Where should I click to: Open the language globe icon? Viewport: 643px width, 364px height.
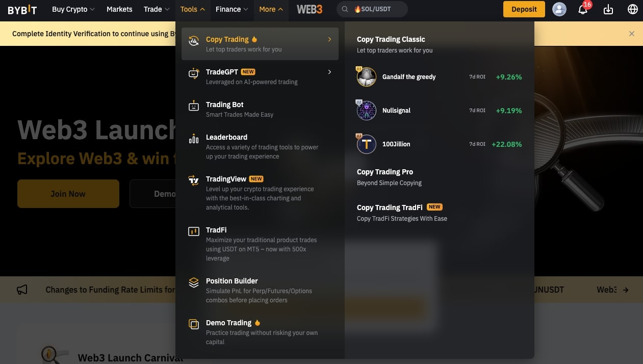pos(633,9)
